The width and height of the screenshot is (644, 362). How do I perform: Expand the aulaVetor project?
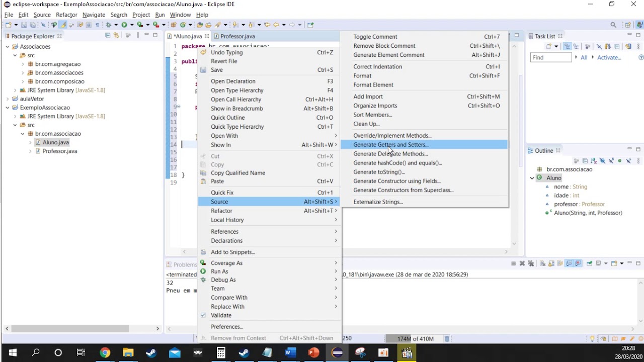7,99
